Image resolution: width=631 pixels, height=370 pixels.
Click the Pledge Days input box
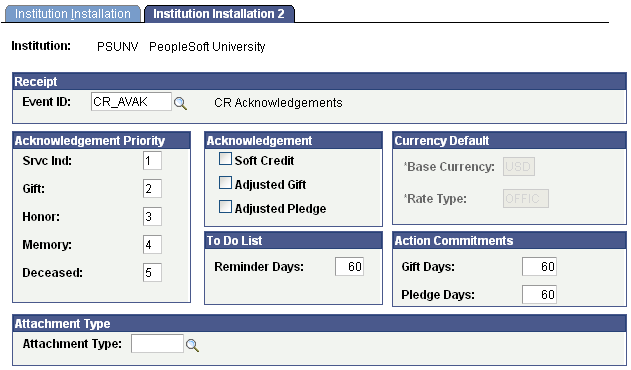[539, 295]
